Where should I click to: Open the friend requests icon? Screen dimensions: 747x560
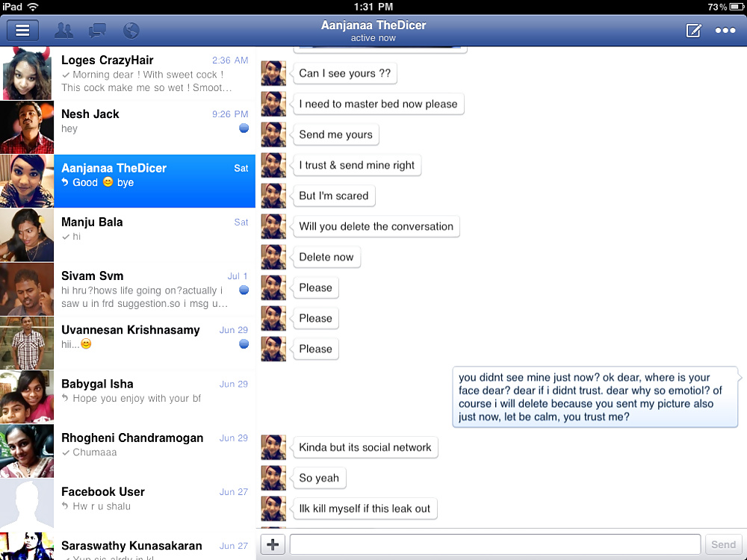coord(64,31)
